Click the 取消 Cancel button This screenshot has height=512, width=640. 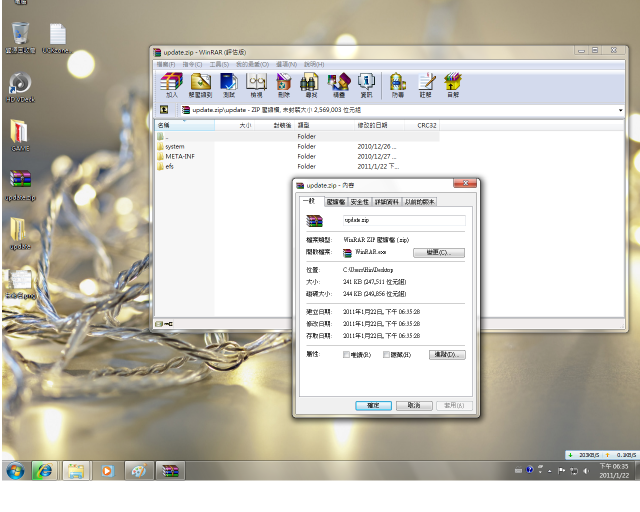(414, 405)
